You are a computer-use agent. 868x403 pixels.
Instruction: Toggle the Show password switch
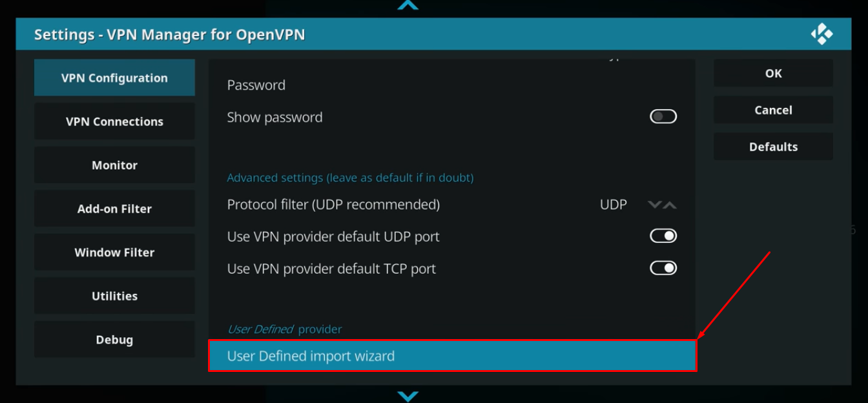[663, 117]
